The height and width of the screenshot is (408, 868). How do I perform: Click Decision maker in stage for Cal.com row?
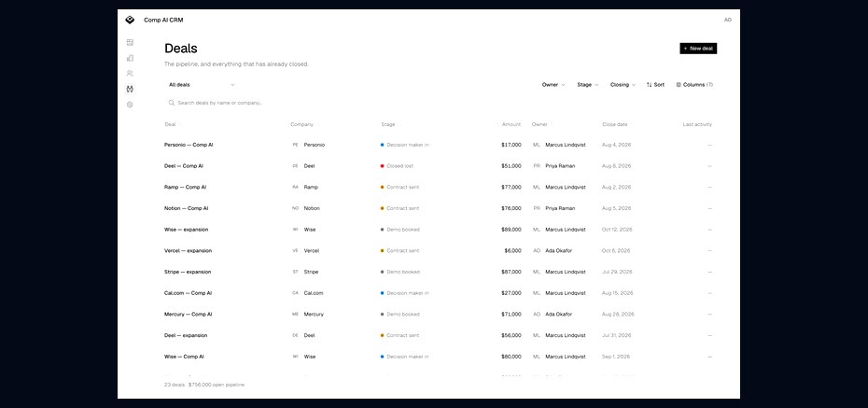[405, 293]
